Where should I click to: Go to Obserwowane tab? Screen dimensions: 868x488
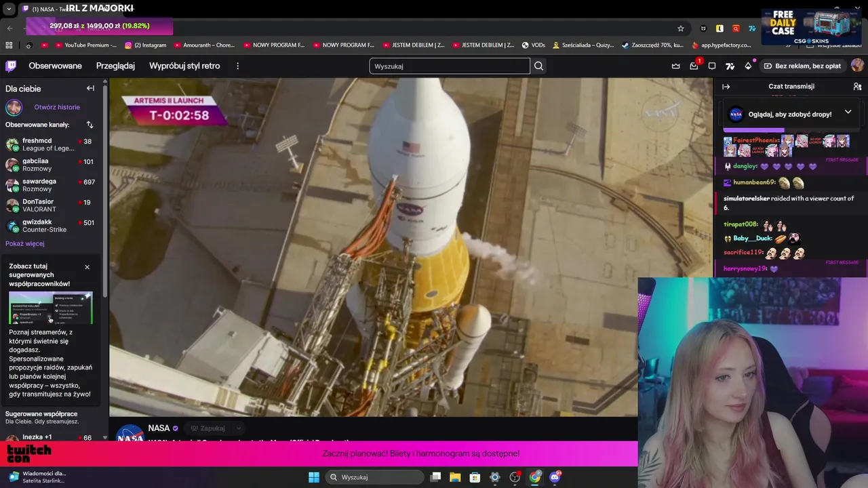pyautogui.click(x=55, y=66)
